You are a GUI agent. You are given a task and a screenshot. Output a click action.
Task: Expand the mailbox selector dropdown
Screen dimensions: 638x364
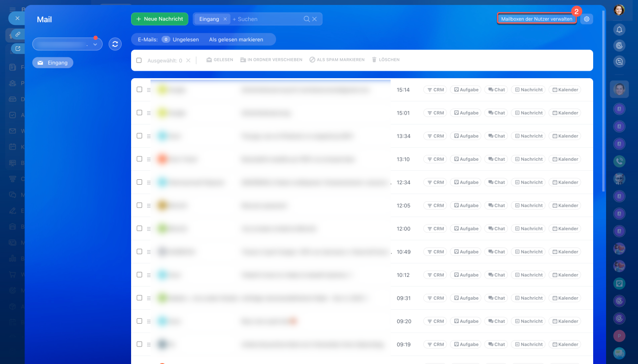click(95, 44)
